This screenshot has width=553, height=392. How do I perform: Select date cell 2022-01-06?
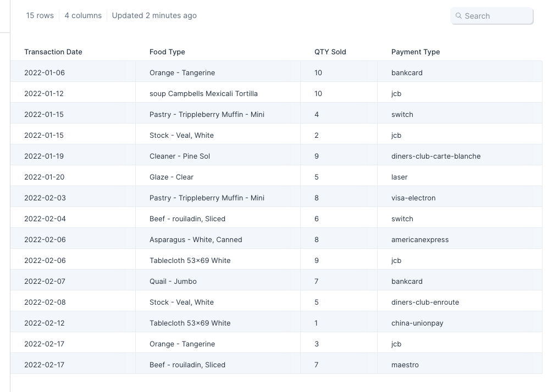coord(73,72)
